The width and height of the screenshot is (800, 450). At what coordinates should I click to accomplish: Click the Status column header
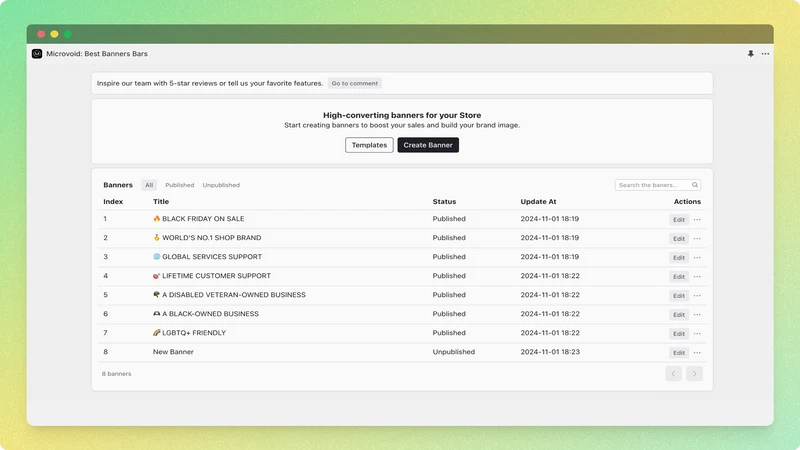click(444, 202)
